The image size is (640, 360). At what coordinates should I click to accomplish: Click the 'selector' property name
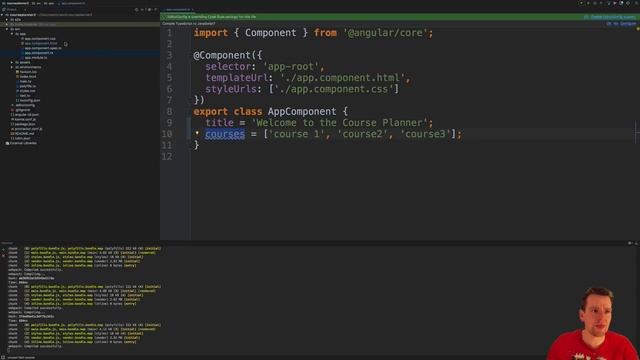pos(228,67)
